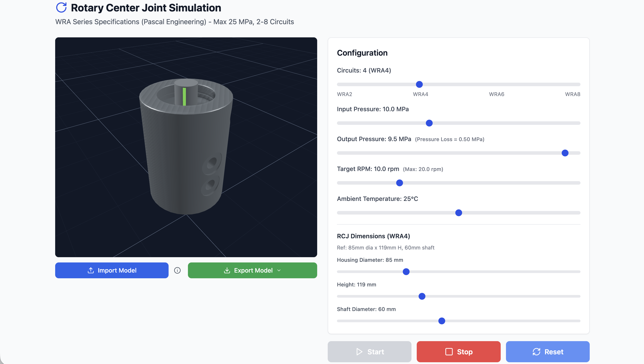
Task: Click the green shaft marker in the 3D view
Action: point(184,96)
